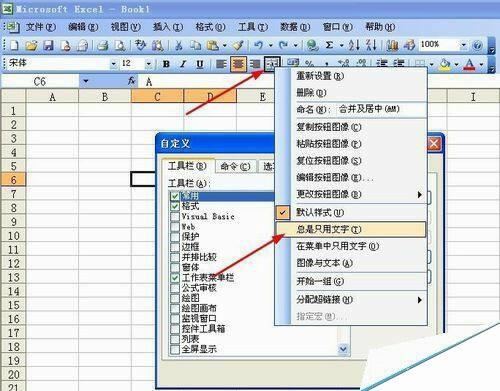Toggle Italic formatting button
Screen dimensions: 500x391
coord(183,64)
